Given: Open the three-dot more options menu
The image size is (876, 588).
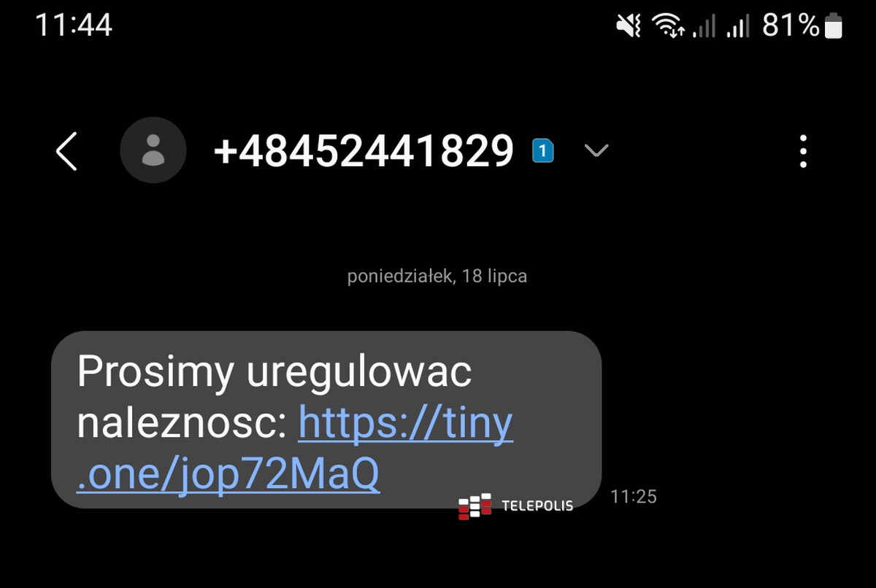Looking at the screenshot, I should point(804,152).
